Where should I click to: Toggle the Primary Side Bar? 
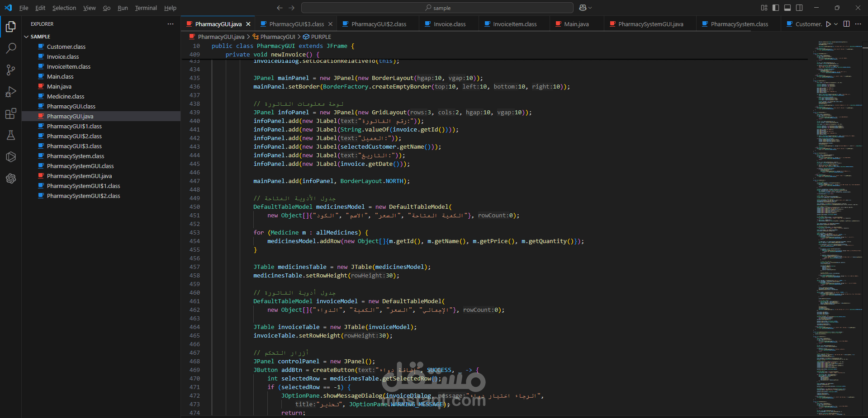(x=776, y=8)
